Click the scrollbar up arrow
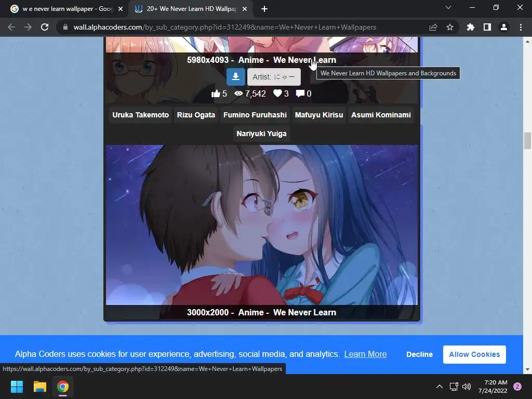Image resolution: width=532 pixels, height=399 pixels. pos(527,42)
